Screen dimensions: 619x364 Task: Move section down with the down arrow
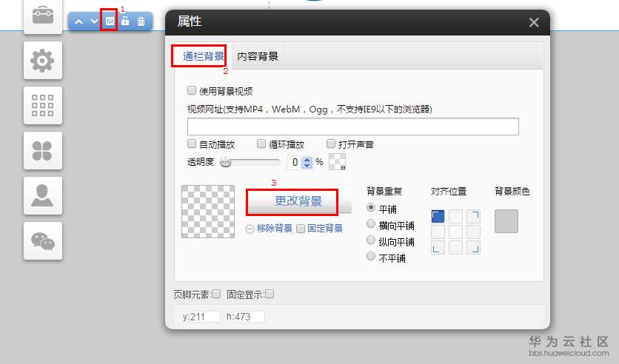coord(94,21)
